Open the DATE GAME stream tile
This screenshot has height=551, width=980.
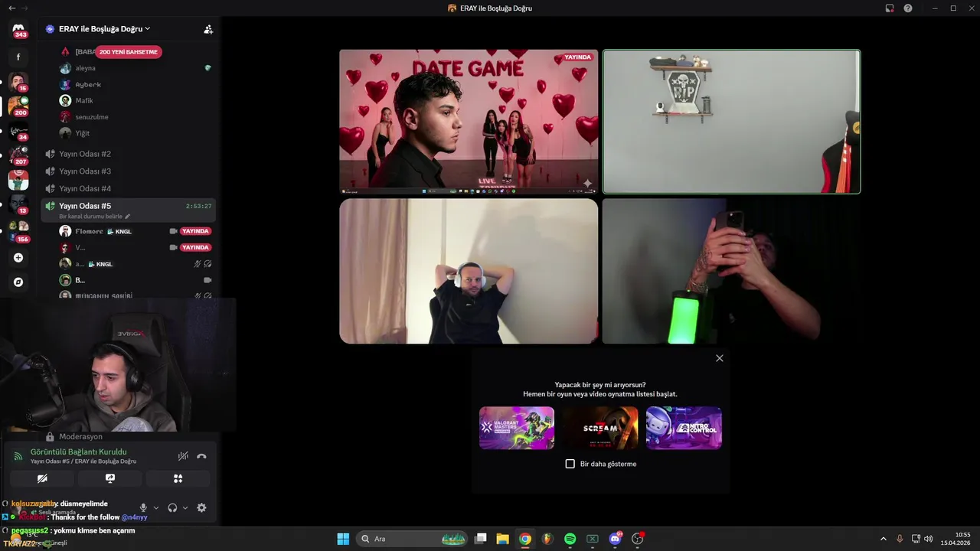point(469,122)
